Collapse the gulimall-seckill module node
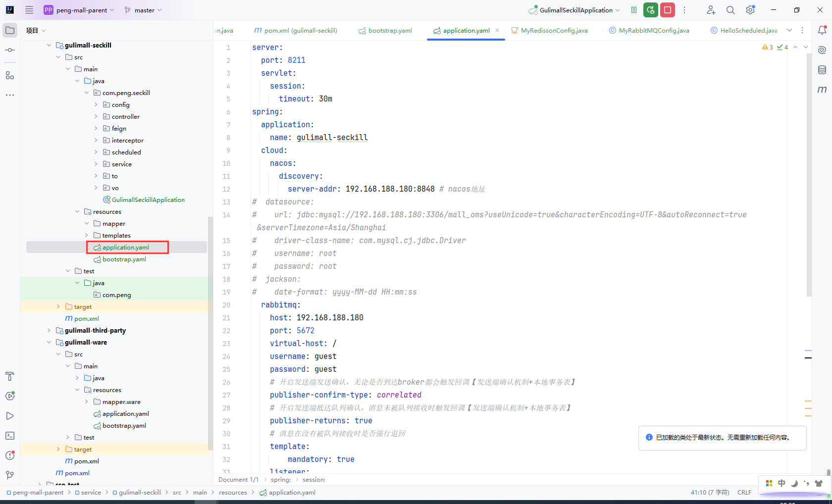 tap(49, 45)
